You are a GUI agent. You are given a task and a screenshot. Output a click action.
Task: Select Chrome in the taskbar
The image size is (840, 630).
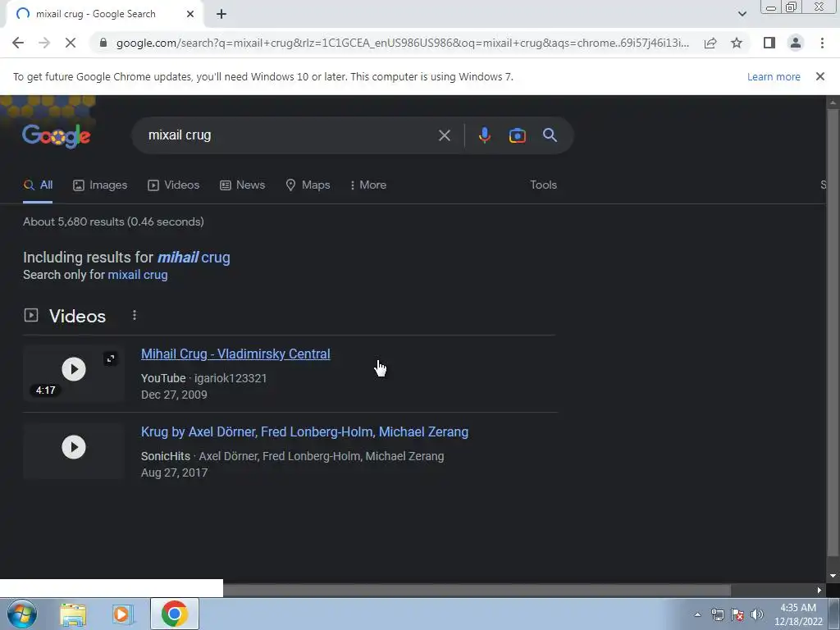[x=175, y=614]
